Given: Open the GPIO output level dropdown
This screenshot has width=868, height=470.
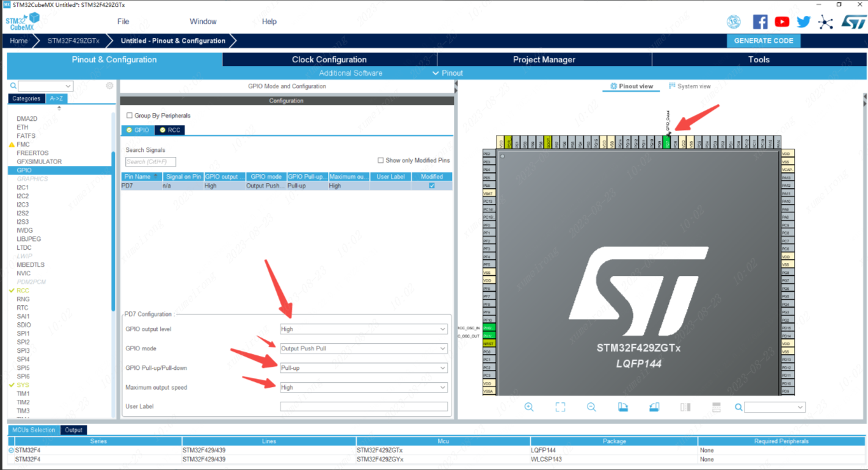Looking at the screenshot, I should point(363,329).
